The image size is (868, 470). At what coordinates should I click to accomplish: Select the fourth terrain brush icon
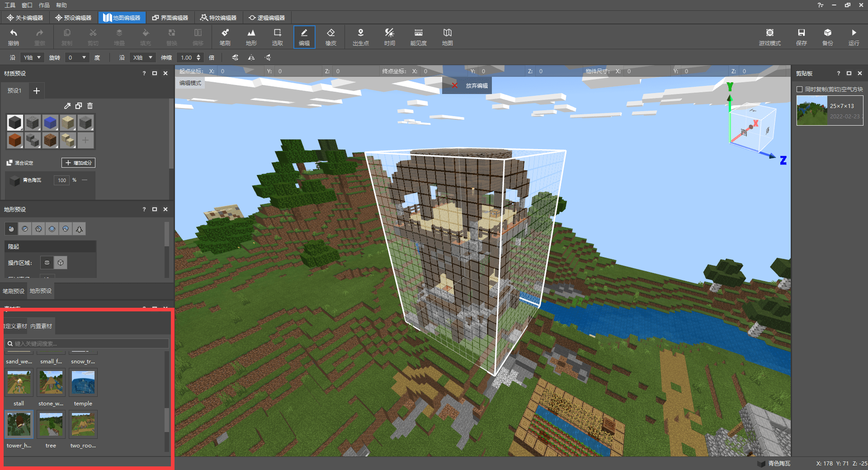(52, 229)
